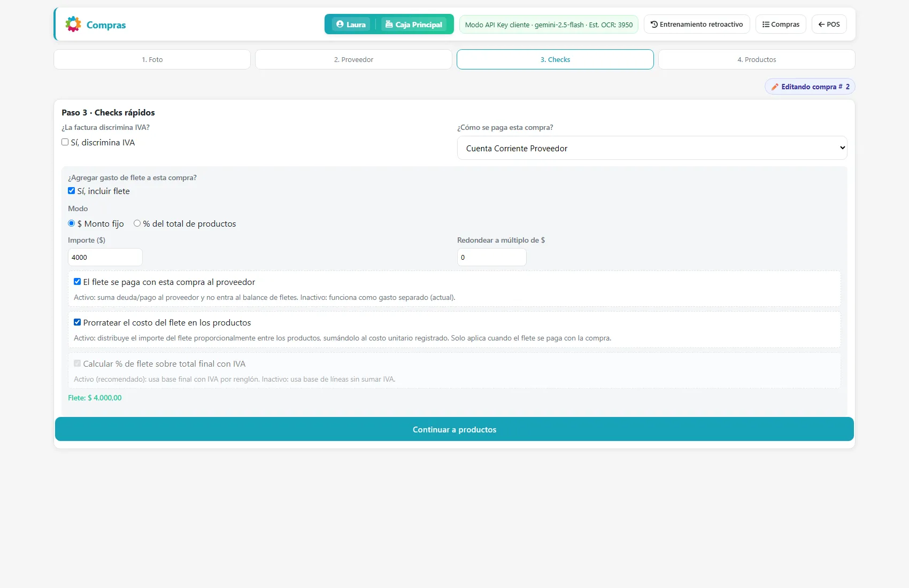
Task: Click the pencil icon in Editando compra badge
Action: pyautogui.click(x=775, y=87)
